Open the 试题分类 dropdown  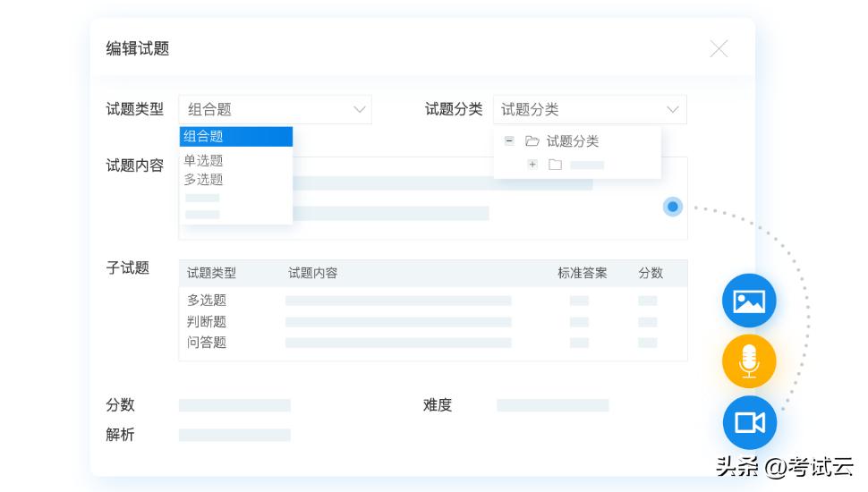[x=590, y=109]
